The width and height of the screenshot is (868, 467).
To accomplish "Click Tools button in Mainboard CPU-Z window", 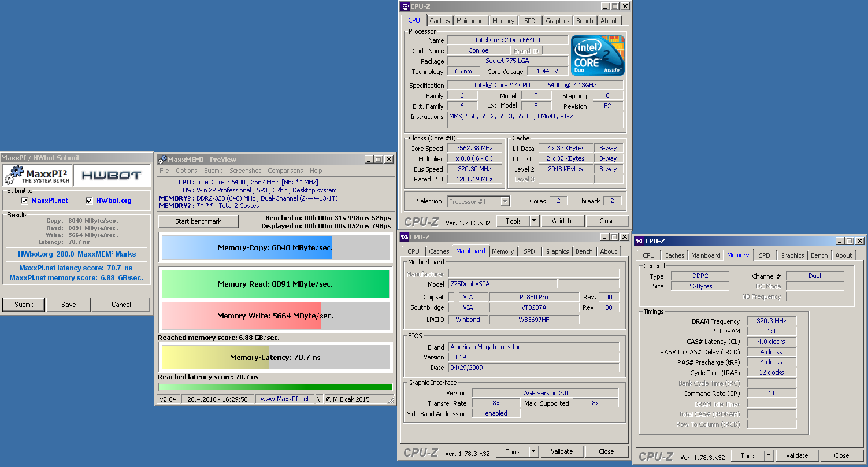I will pyautogui.click(x=513, y=451).
